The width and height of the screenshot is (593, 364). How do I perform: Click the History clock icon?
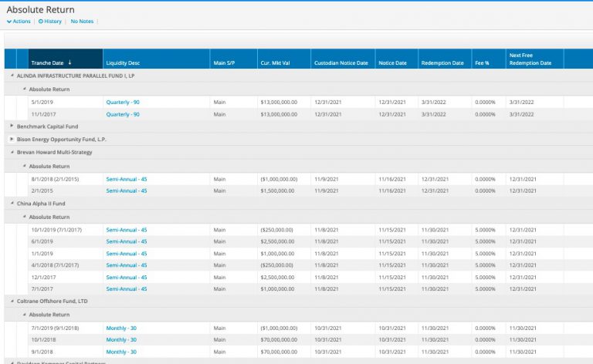(x=41, y=22)
